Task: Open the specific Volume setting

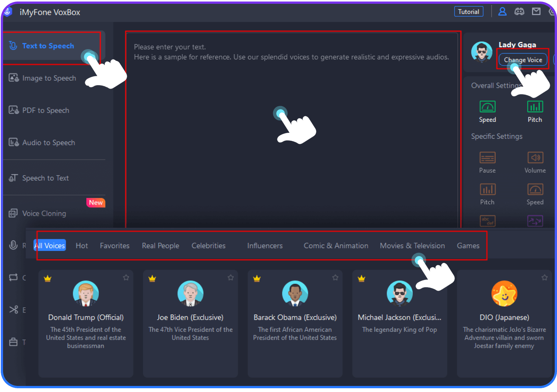Action: pos(535,162)
